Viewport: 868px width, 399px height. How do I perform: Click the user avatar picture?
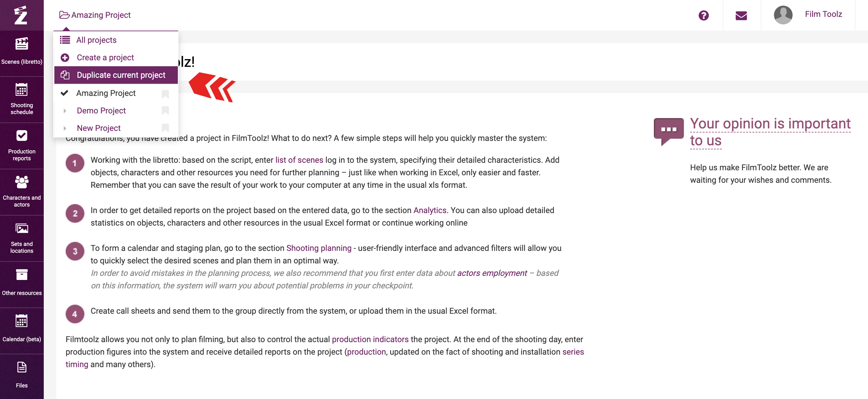[x=783, y=15]
